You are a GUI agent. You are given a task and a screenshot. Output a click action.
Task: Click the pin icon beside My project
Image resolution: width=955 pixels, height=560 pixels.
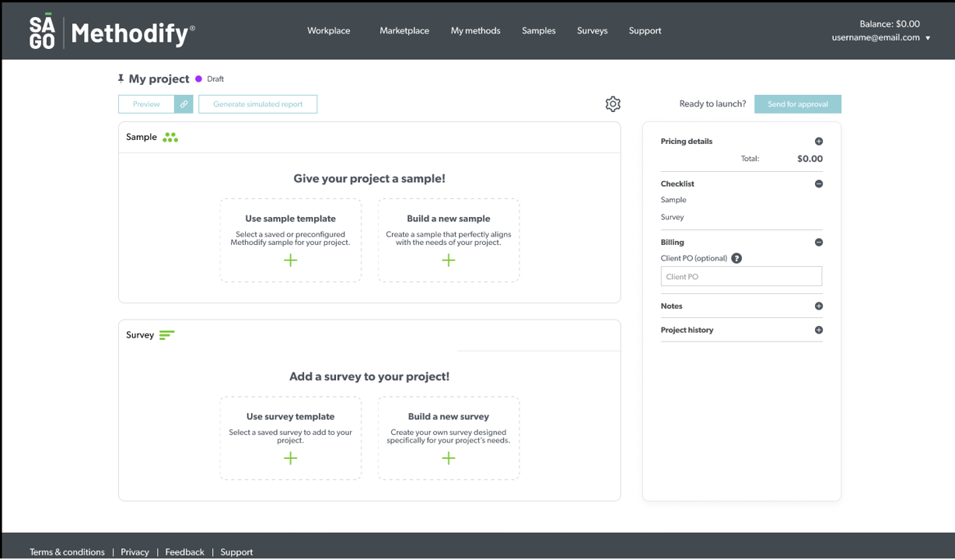(121, 79)
